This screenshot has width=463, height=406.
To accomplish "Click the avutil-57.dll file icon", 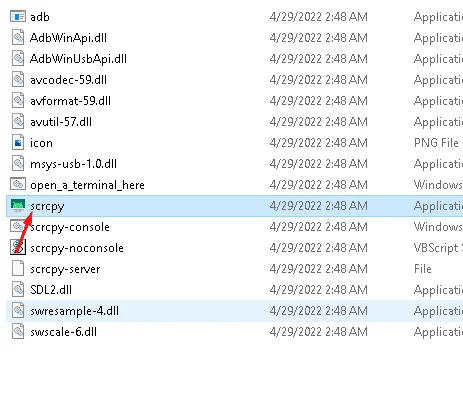I will (x=18, y=121).
